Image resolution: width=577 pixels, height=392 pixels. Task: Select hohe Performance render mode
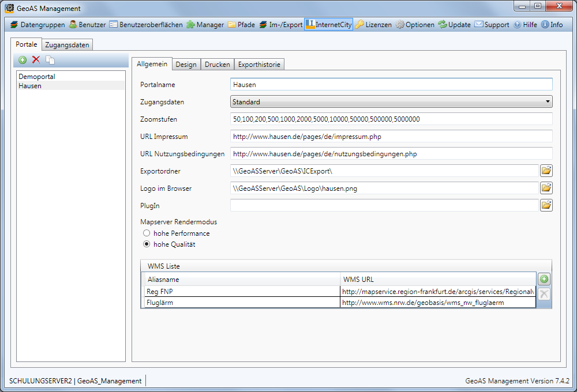click(147, 233)
